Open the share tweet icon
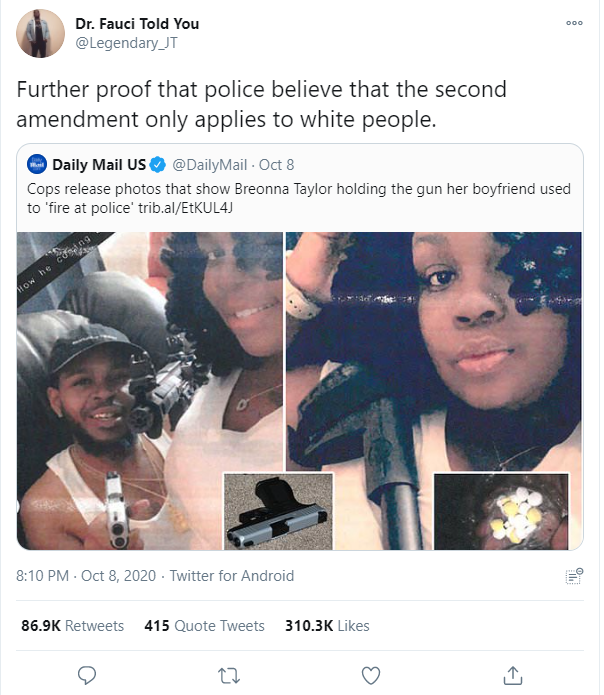 [x=513, y=675]
